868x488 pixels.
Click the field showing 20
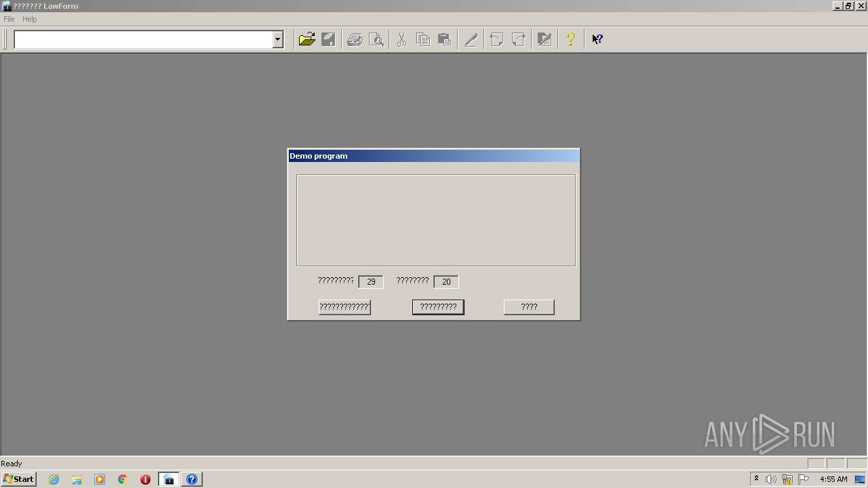[446, 281]
